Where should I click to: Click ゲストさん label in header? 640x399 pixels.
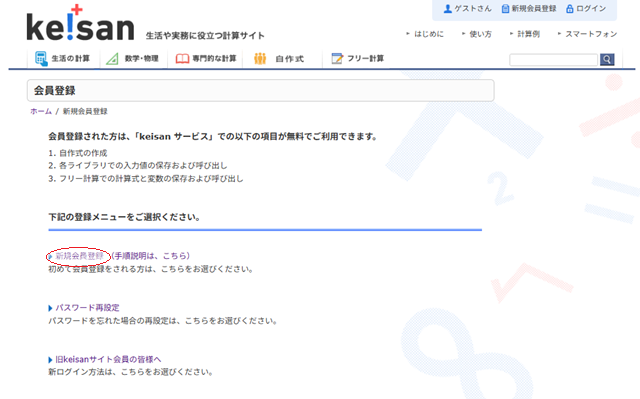point(473,9)
